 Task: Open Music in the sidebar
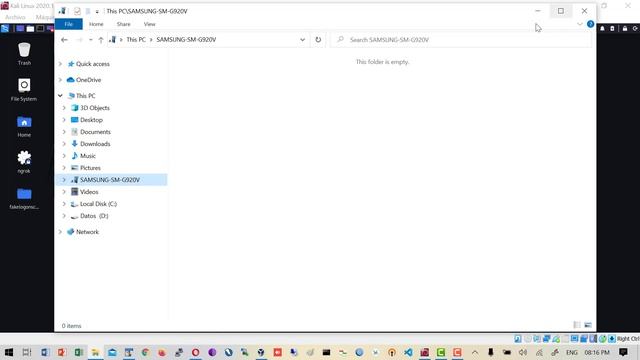pos(88,156)
